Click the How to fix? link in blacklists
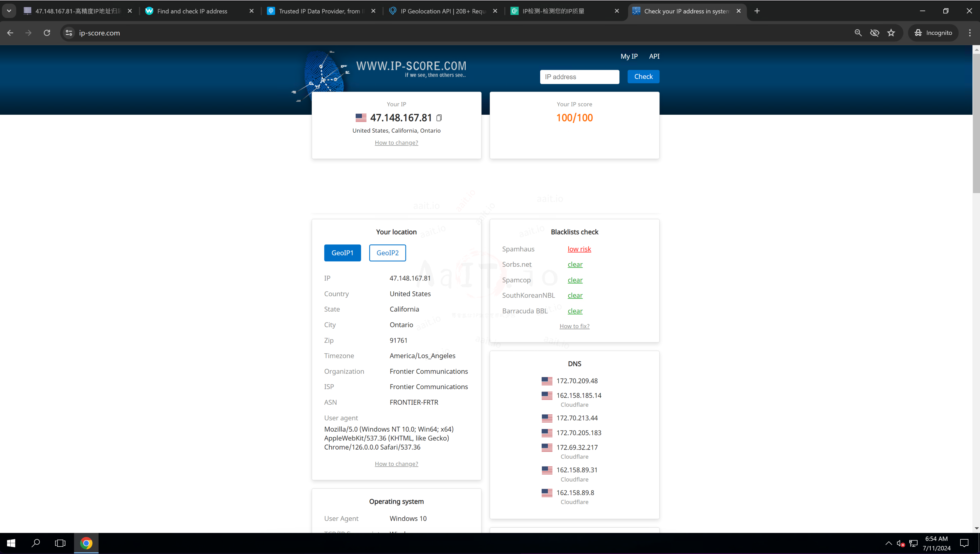Viewport: 980px width, 554px height. pyautogui.click(x=574, y=326)
